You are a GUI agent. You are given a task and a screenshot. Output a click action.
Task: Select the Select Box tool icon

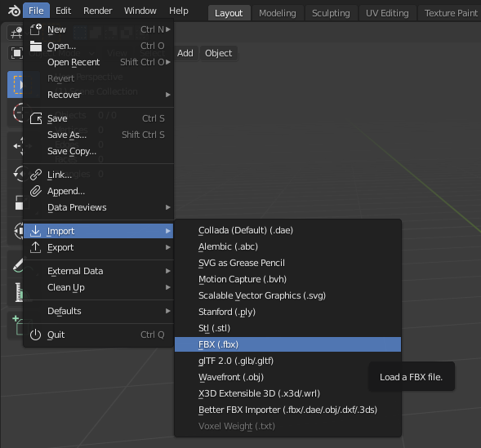[16, 85]
